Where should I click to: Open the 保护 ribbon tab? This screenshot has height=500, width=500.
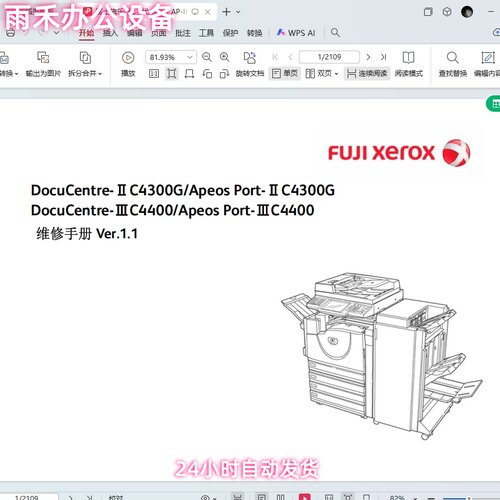pos(230,33)
